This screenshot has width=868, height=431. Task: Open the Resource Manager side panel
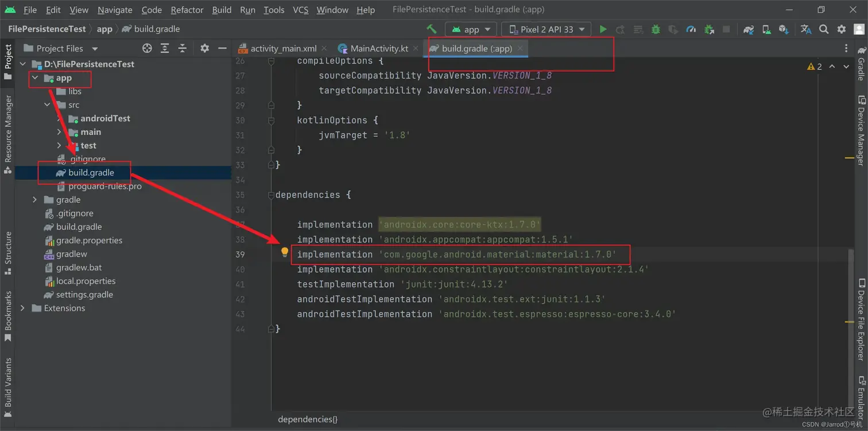[x=8, y=135]
